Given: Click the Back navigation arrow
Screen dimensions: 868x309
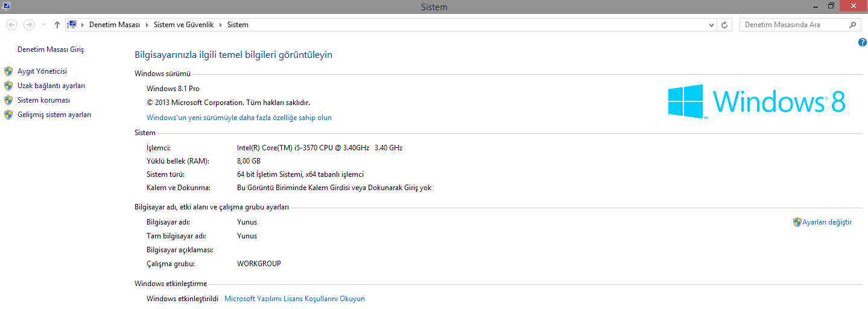Looking at the screenshot, I should coord(11,25).
